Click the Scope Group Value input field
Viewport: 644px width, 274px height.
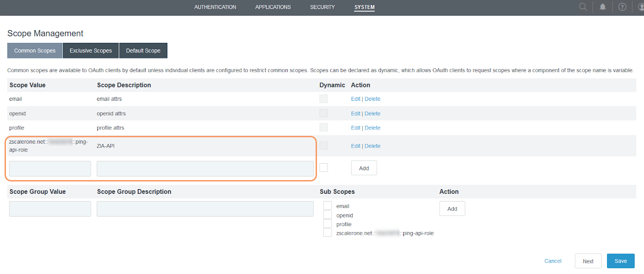[50, 209]
